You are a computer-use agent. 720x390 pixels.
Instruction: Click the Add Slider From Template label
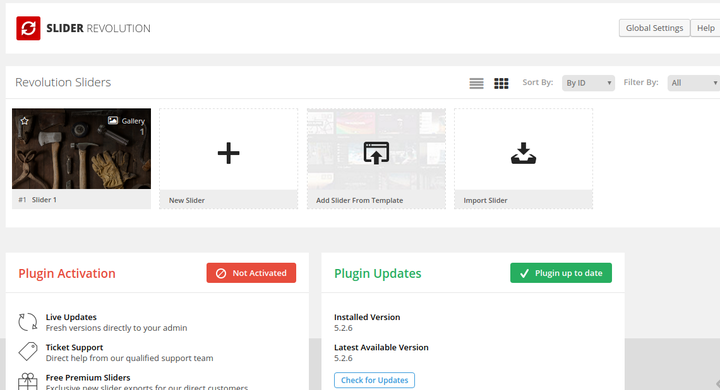coord(360,200)
